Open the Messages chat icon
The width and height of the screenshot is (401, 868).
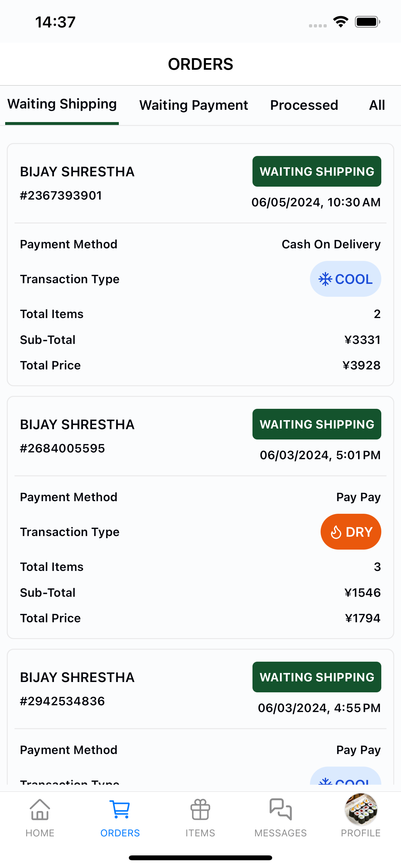tap(280, 810)
